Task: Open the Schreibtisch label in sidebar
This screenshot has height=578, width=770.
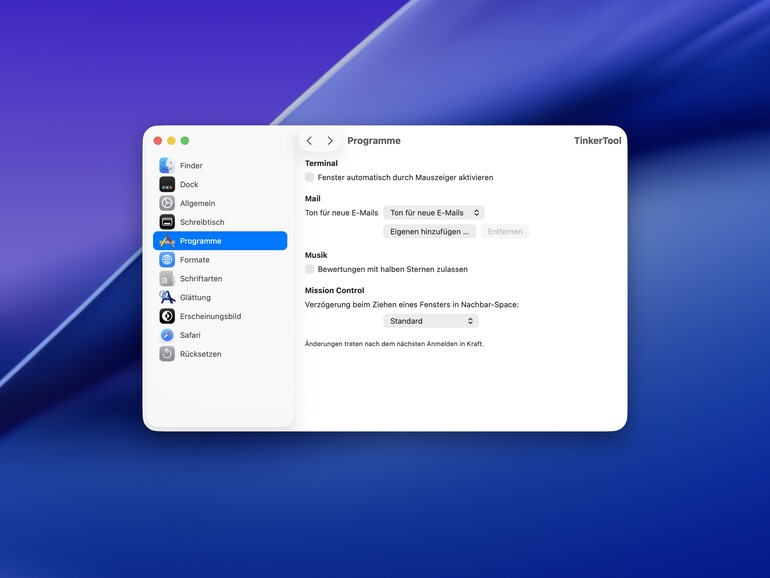Action: (x=202, y=222)
